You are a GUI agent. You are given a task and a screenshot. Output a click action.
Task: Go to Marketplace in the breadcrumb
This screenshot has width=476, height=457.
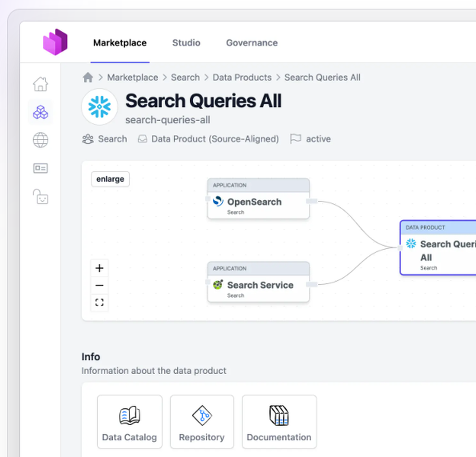(133, 78)
